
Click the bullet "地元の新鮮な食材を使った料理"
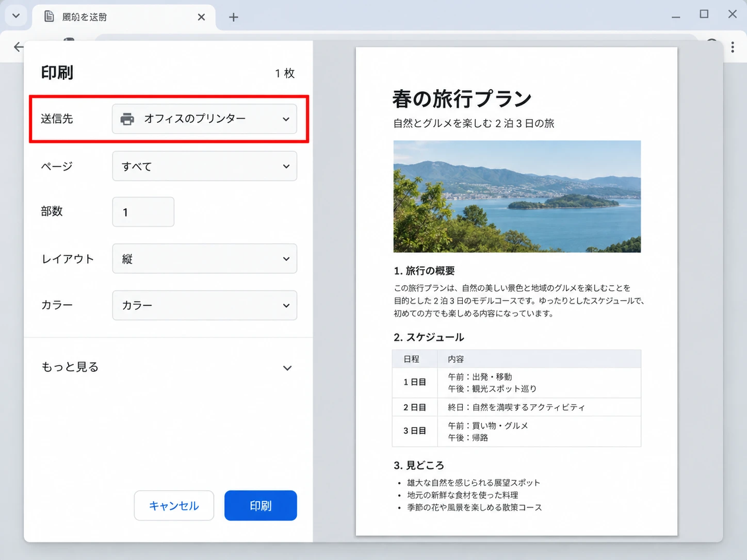463,495
